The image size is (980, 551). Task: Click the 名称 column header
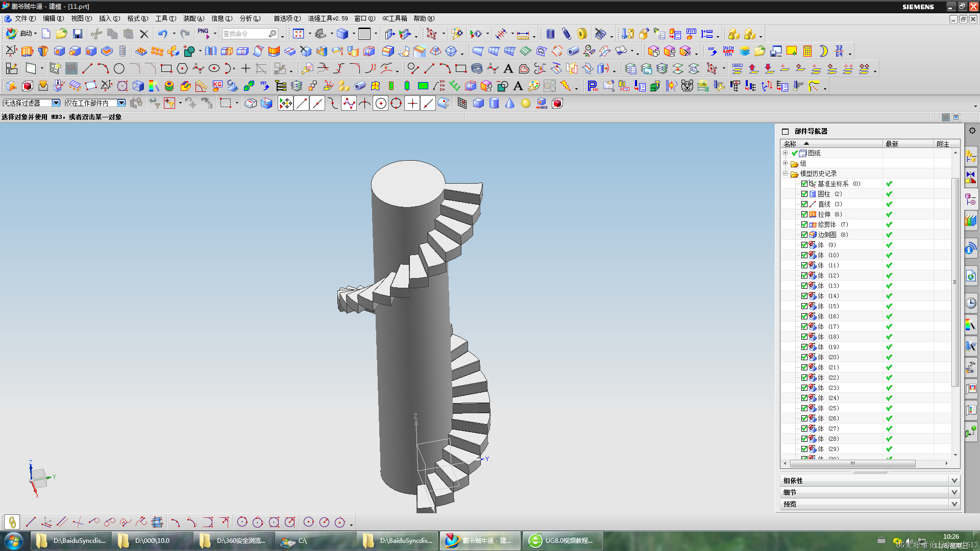coord(831,144)
